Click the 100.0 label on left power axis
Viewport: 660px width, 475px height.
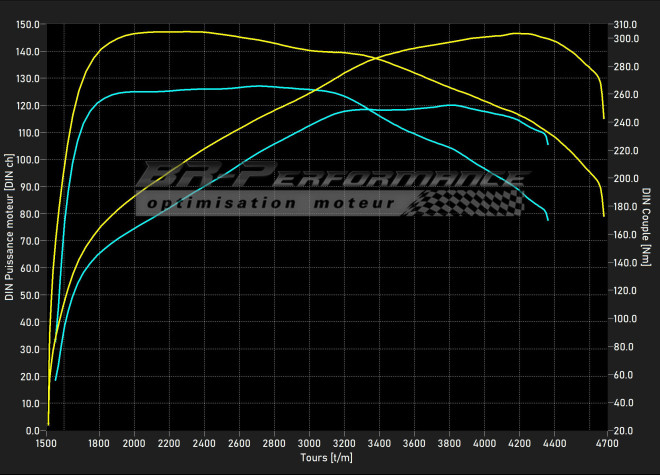28,160
